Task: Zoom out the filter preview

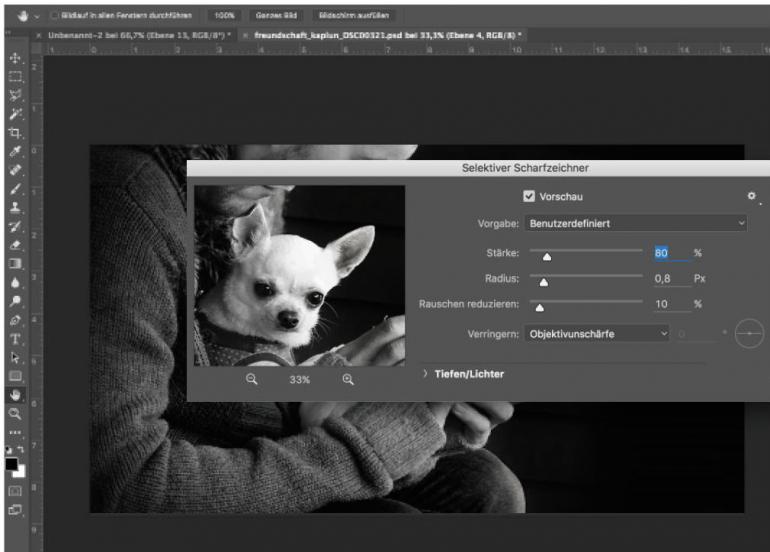Action: [251, 379]
